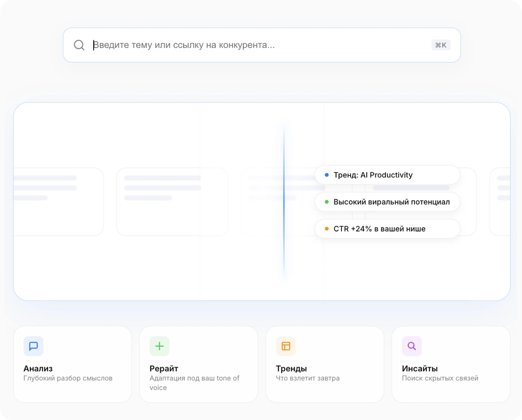Click the green plus icon for Рерайт
This screenshot has width=522, height=420.
[160, 346]
